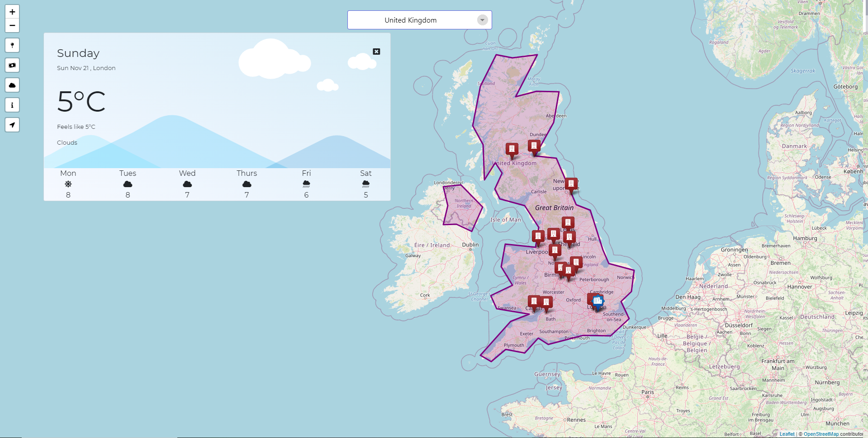The width and height of the screenshot is (868, 438).
Task: Click the blue London capital marker
Action: coord(598,301)
